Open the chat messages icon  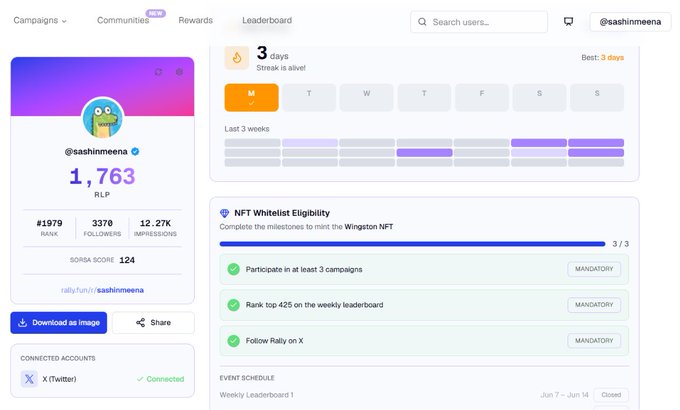568,22
